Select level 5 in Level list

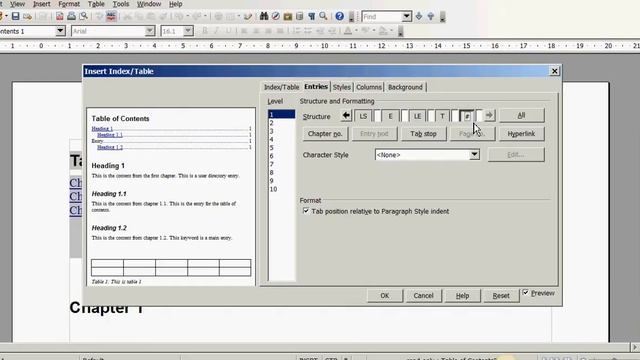coord(281,148)
